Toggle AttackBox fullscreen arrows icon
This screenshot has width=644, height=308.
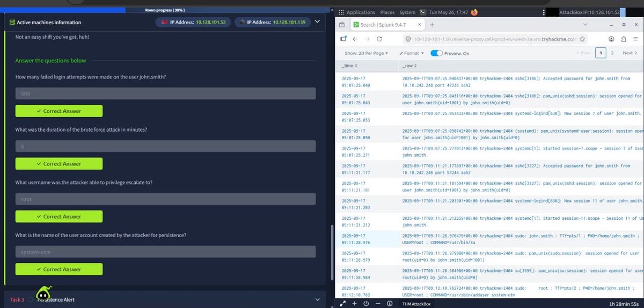click(344, 303)
